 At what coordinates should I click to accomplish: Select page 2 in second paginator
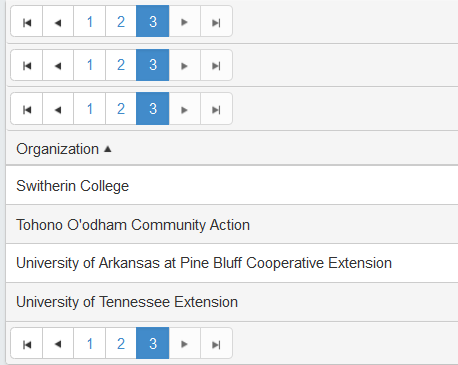click(x=121, y=65)
